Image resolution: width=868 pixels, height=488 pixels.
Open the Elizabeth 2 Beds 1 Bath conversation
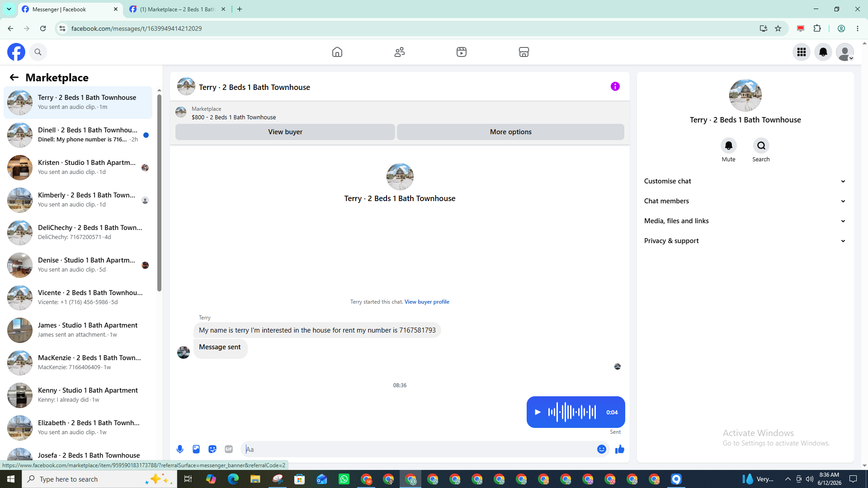click(78, 427)
